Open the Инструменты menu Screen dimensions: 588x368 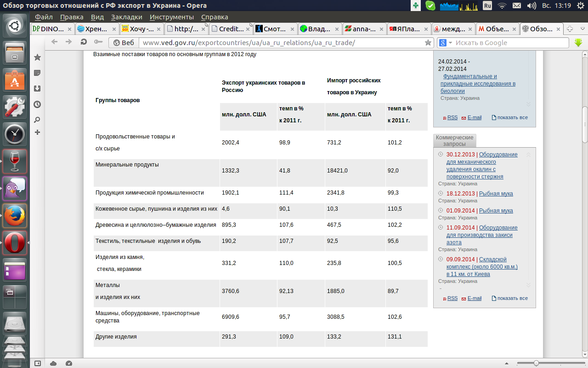coord(172,17)
